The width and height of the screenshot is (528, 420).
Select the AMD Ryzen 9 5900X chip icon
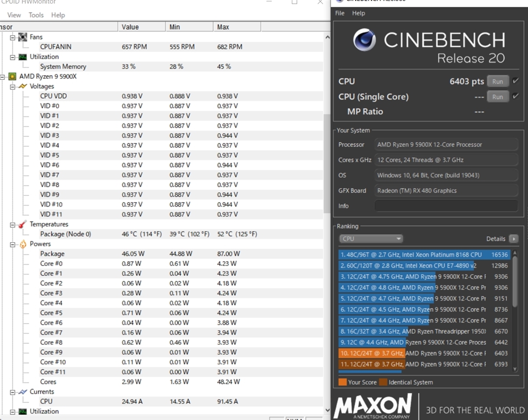12,76
